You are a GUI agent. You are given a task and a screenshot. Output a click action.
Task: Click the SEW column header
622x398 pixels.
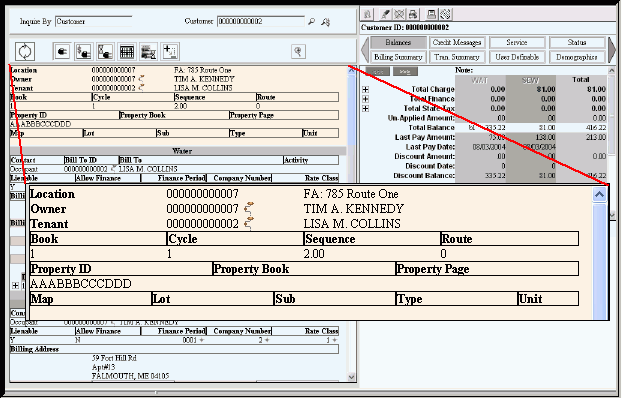tap(530, 80)
